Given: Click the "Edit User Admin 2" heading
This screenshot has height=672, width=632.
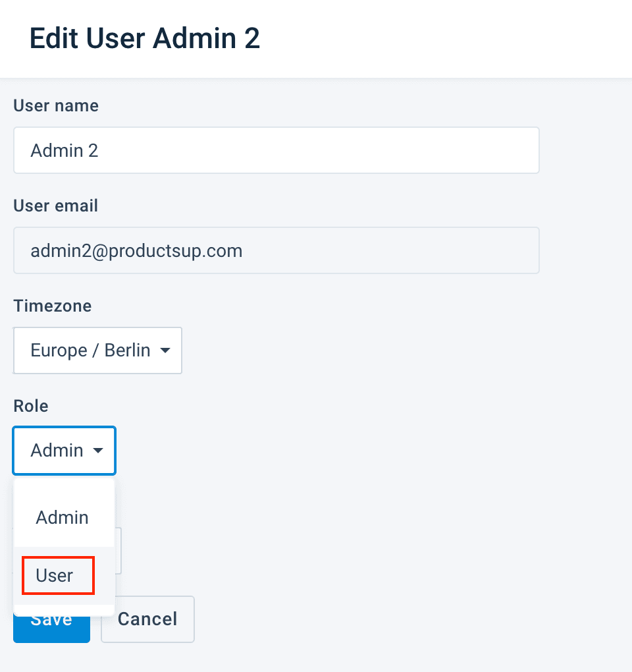Looking at the screenshot, I should [x=145, y=39].
